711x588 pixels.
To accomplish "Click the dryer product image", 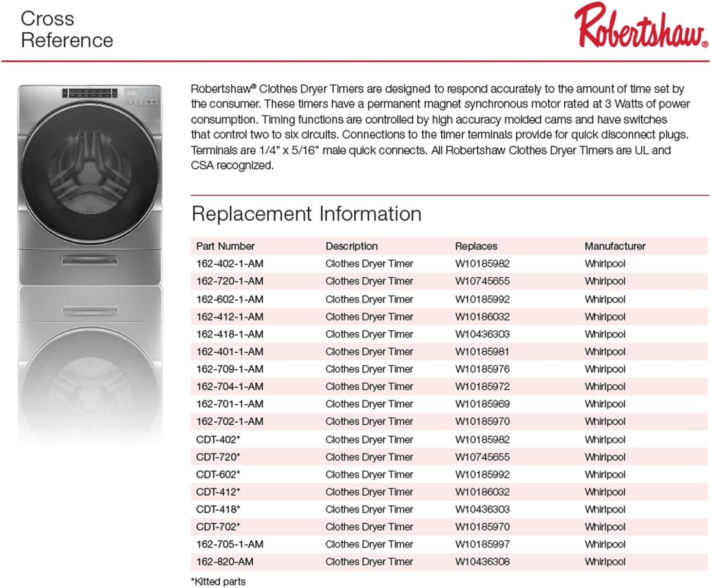I will [x=90, y=185].
